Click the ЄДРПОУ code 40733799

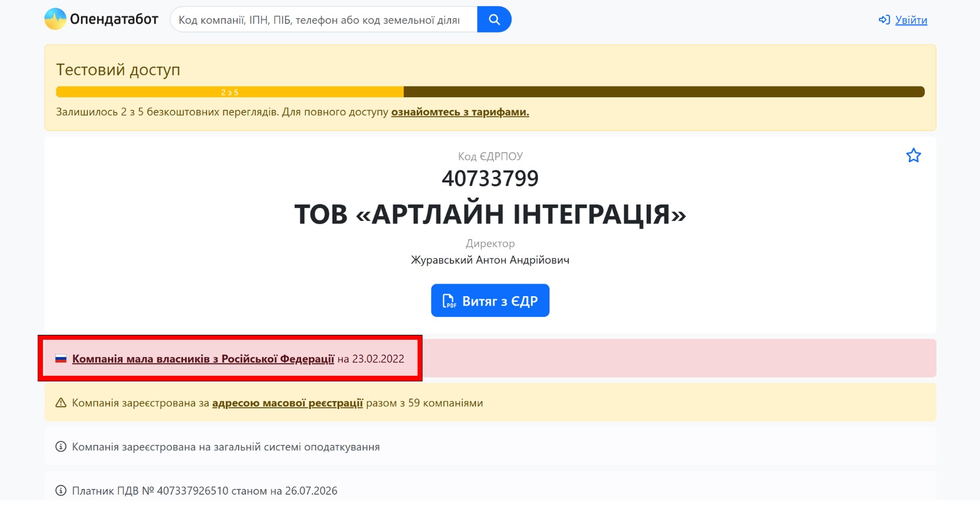tap(490, 179)
